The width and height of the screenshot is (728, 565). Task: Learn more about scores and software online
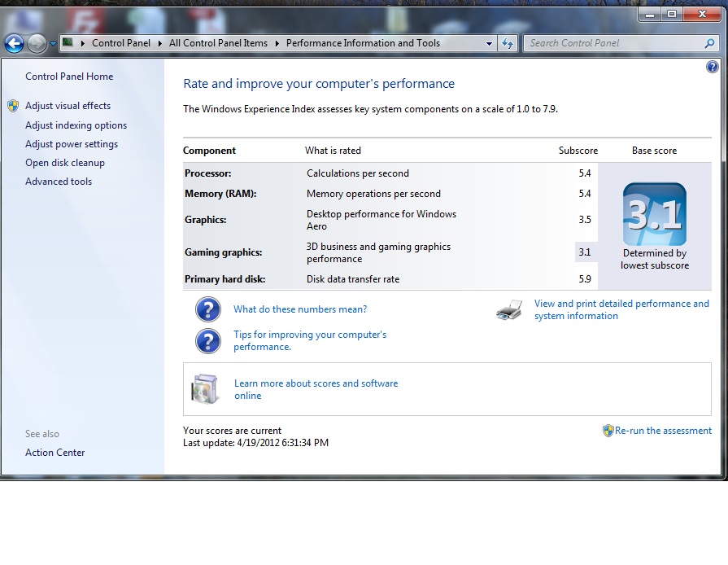[316, 389]
